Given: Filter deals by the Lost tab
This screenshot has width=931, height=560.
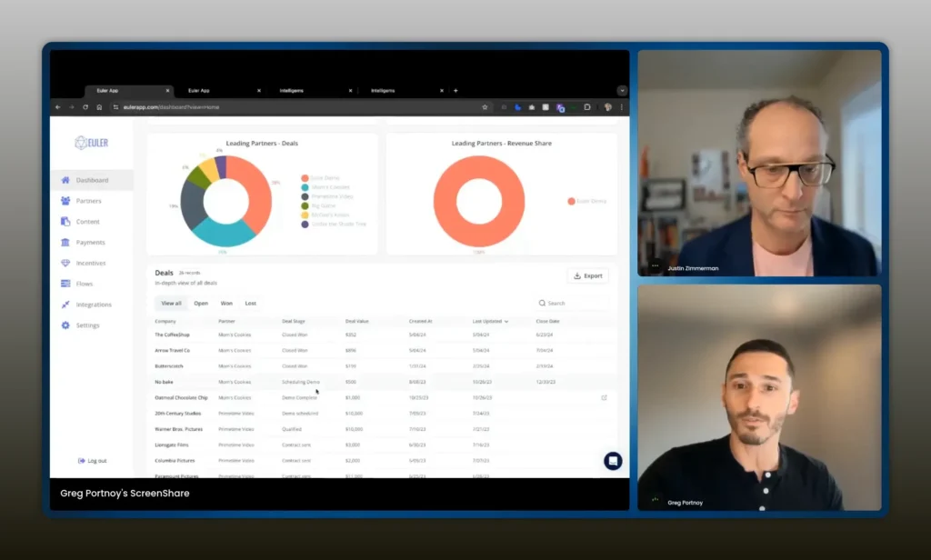Looking at the screenshot, I should coord(250,304).
